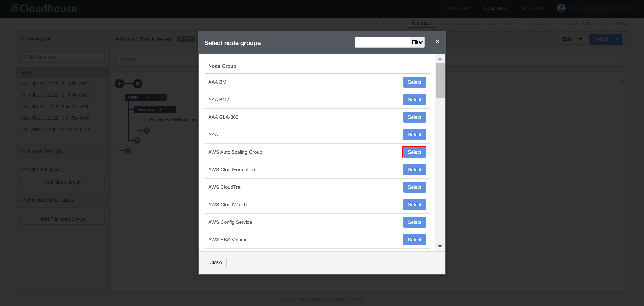The width and height of the screenshot is (644, 306).
Task: Select the latest version row
Action: [62, 72]
